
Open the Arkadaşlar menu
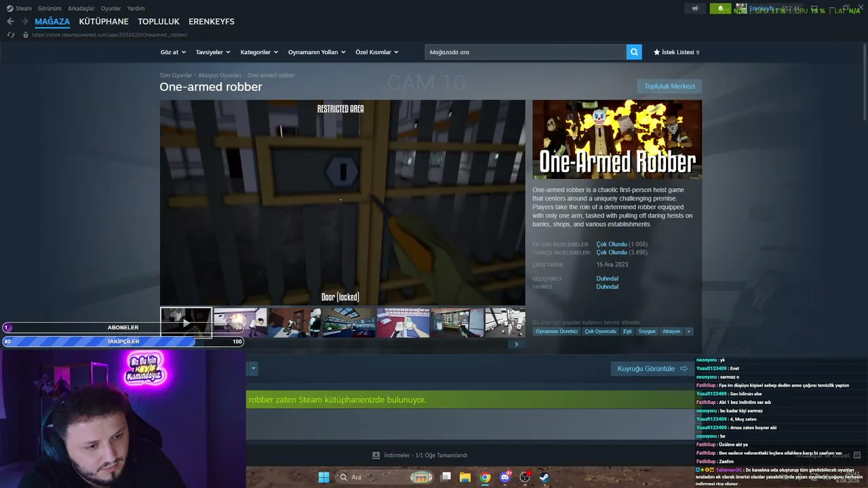point(81,8)
